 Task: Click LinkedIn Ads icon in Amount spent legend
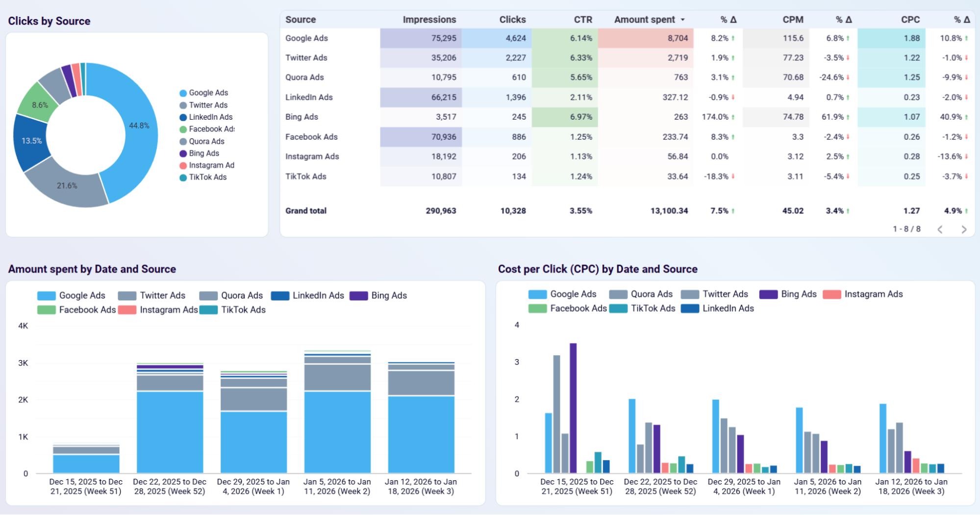pyautogui.click(x=280, y=295)
